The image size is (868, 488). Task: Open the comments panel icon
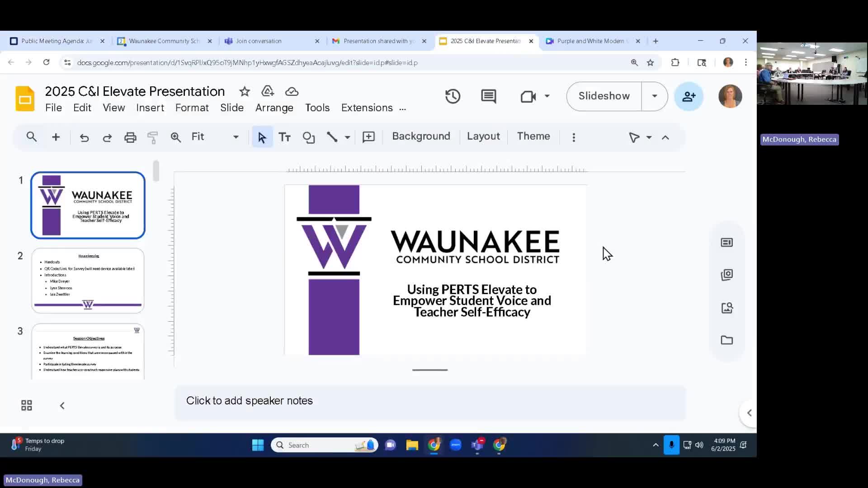coord(488,96)
